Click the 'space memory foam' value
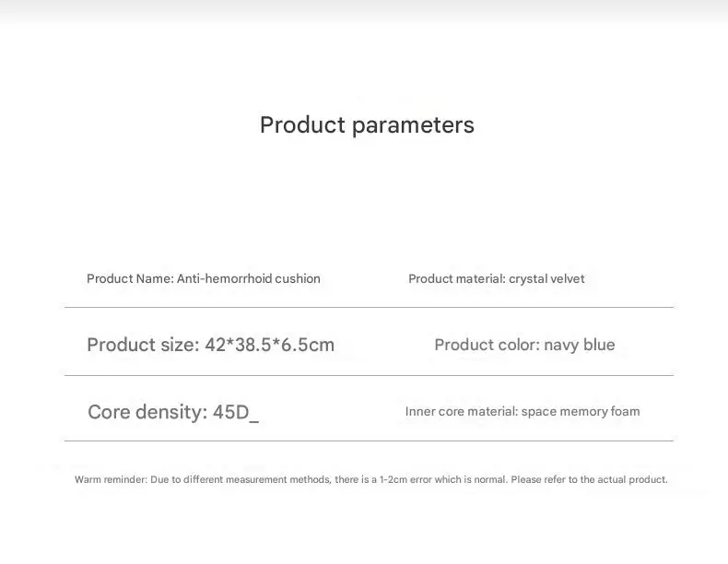Viewport: 728px width, 564px height. tap(581, 411)
